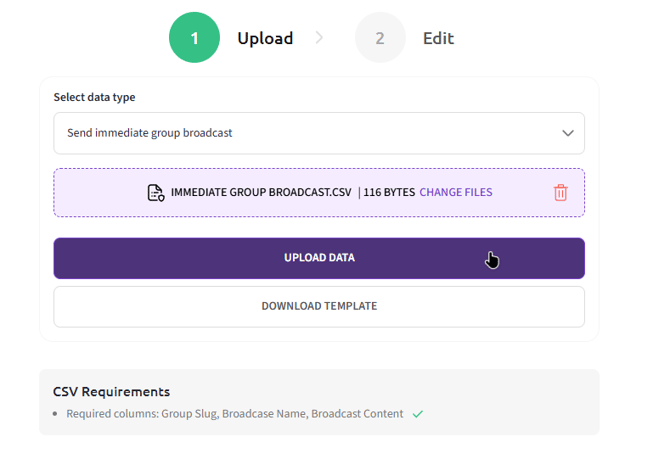670x476 pixels.
Task: Select the IMMEDIATE GROUP BROADCAST.CSV file name
Action: point(261,192)
